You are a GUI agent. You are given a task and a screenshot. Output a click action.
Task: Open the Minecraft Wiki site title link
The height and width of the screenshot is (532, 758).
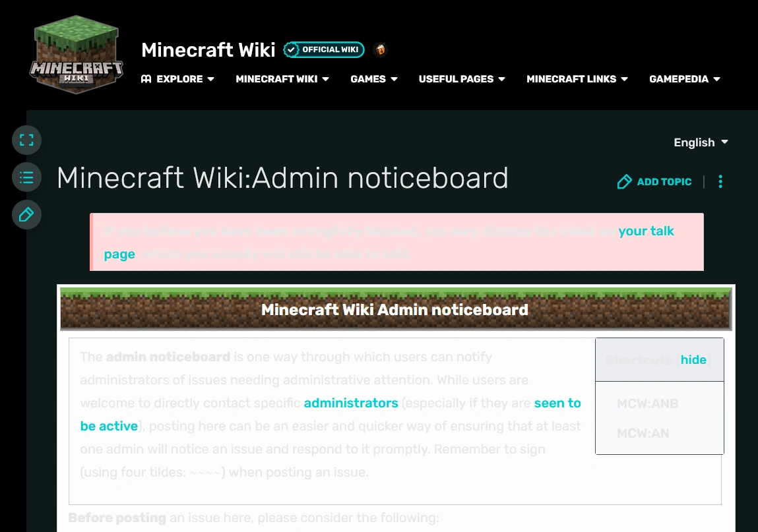(x=208, y=49)
